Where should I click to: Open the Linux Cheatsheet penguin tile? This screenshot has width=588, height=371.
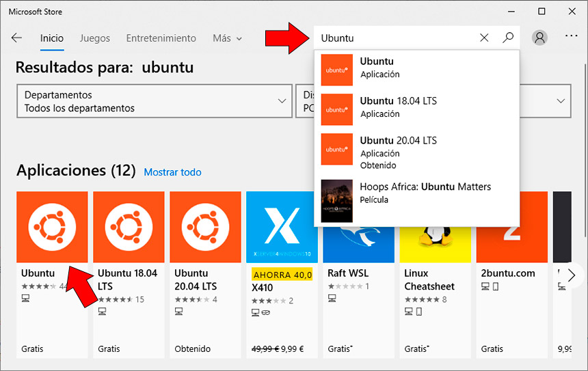click(x=435, y=244)
